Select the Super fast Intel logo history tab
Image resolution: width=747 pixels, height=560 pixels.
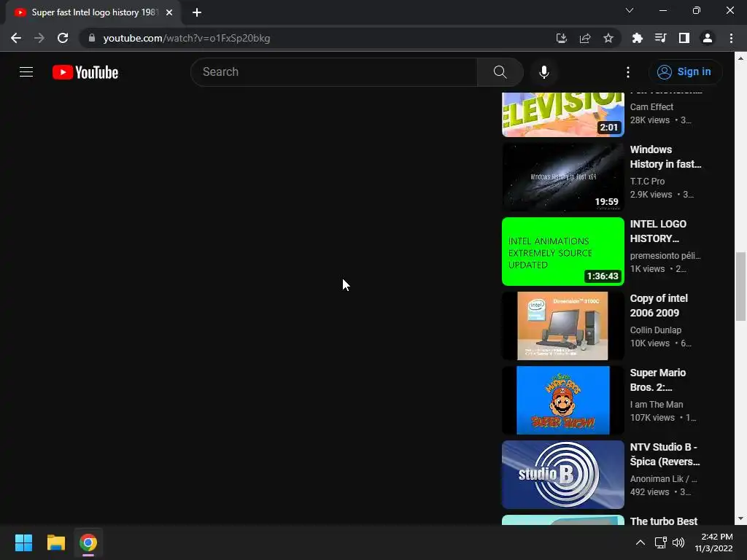pos(94,12)
